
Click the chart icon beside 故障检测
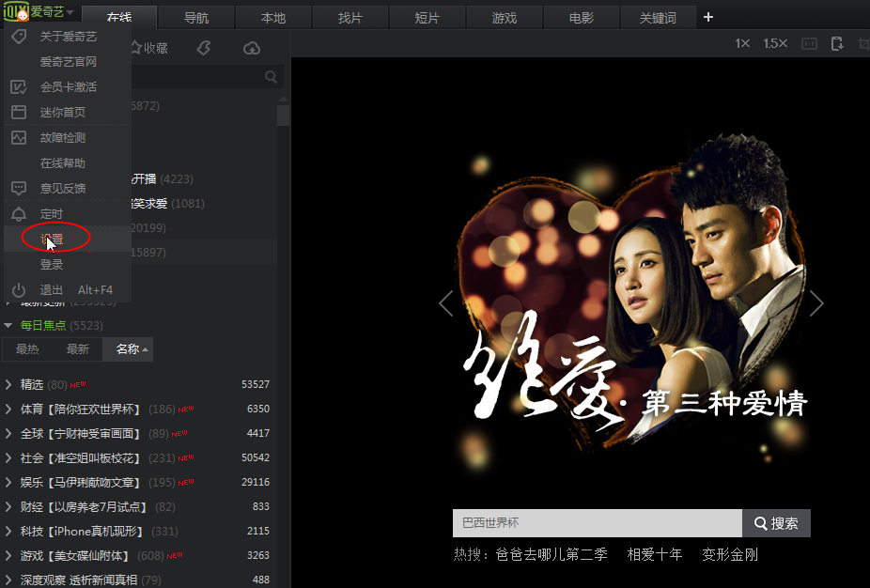pyautogui.click(x=19, y=137)
